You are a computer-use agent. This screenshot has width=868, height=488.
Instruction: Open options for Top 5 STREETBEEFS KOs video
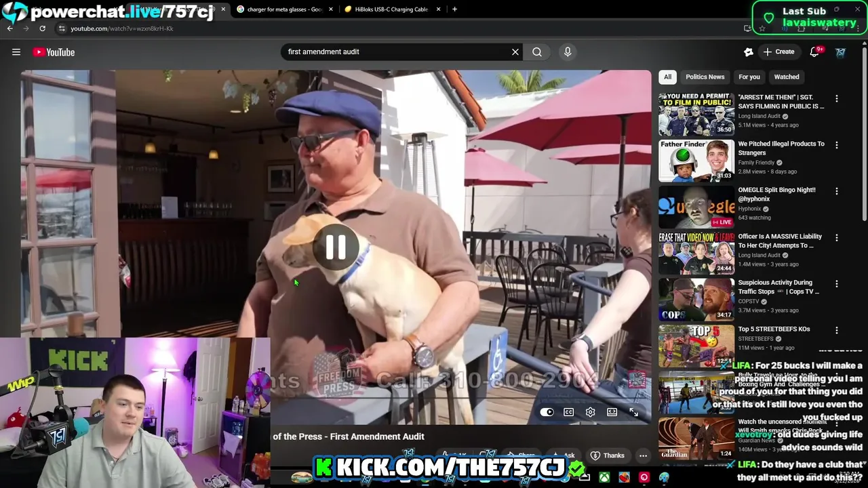click(837, 330)
